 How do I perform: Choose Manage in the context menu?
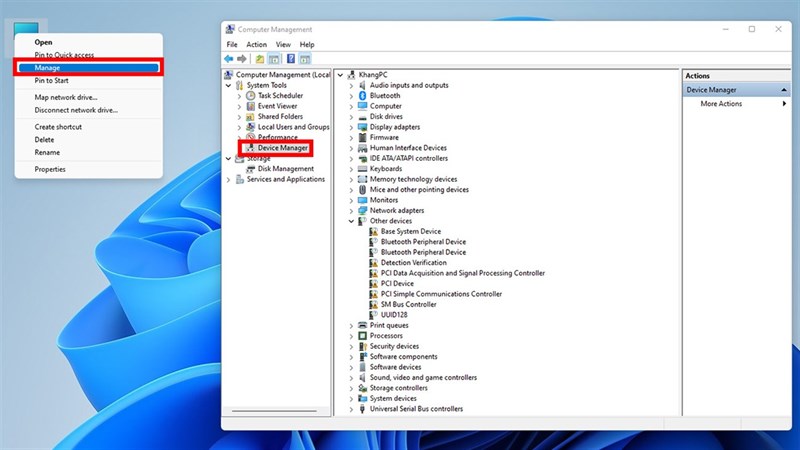click(x=89, y=67)
